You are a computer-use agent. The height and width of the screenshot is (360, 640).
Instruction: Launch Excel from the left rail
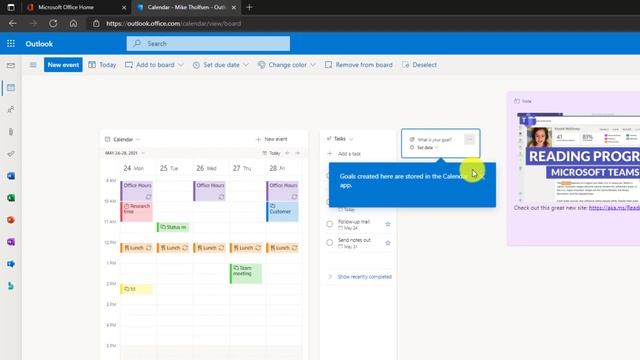[11, 198]
